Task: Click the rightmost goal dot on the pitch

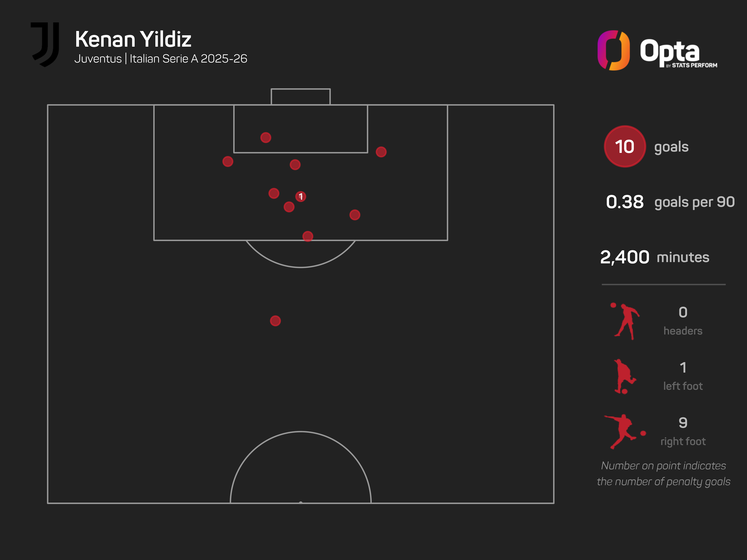Action: click(381, 152)
